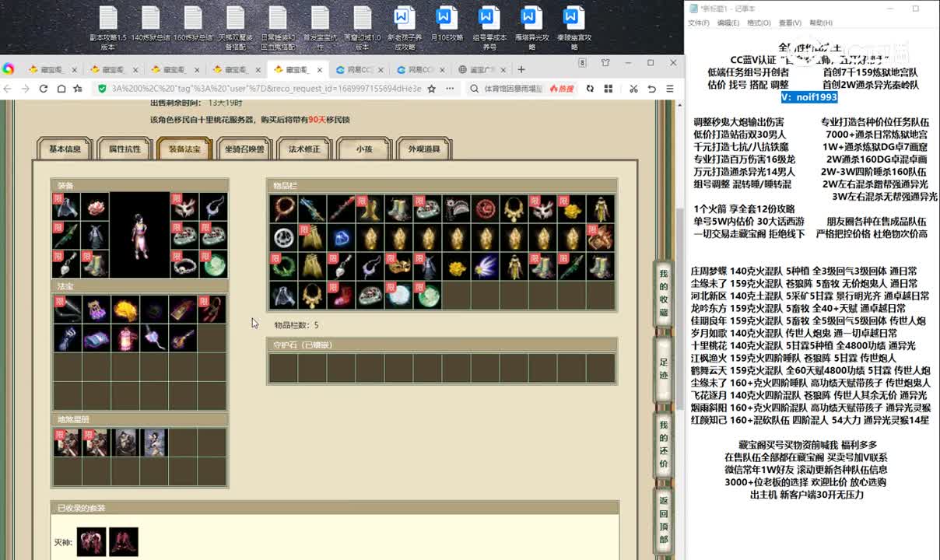Viewport: 940px width, 560px height.
Task: Switch to the 属性抗性 tab
Action: [125, 149]
